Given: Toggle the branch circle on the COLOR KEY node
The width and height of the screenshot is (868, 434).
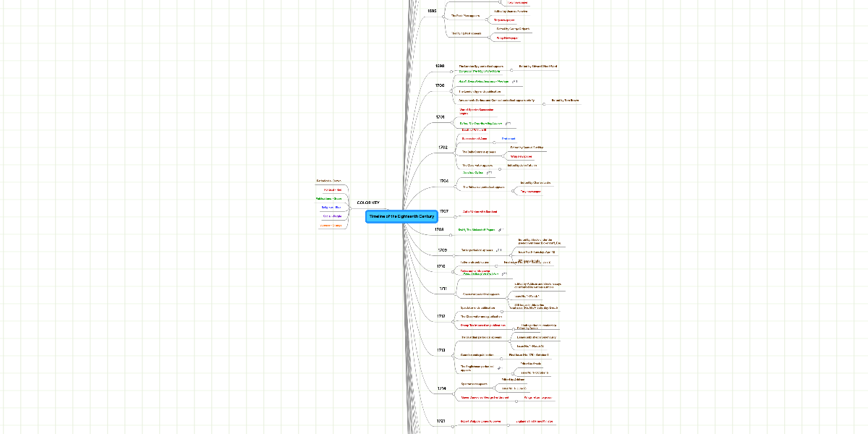Looking at the screenshot, I should [350, 208].
